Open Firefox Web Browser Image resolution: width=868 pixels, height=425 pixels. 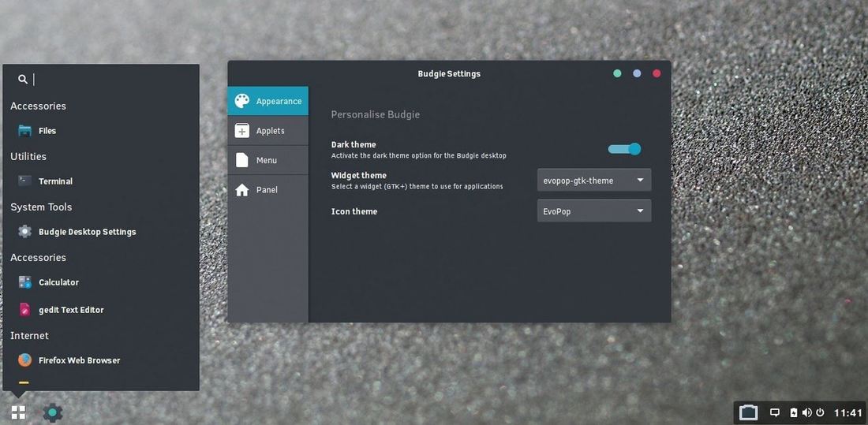(101, 360)
